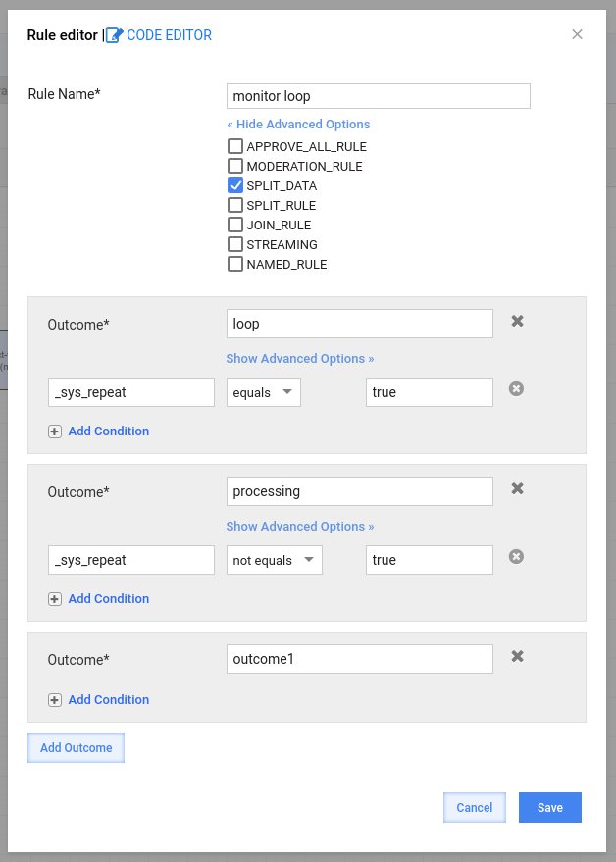Remove the outcome1 outcome with X icon

tap(517, 656)
